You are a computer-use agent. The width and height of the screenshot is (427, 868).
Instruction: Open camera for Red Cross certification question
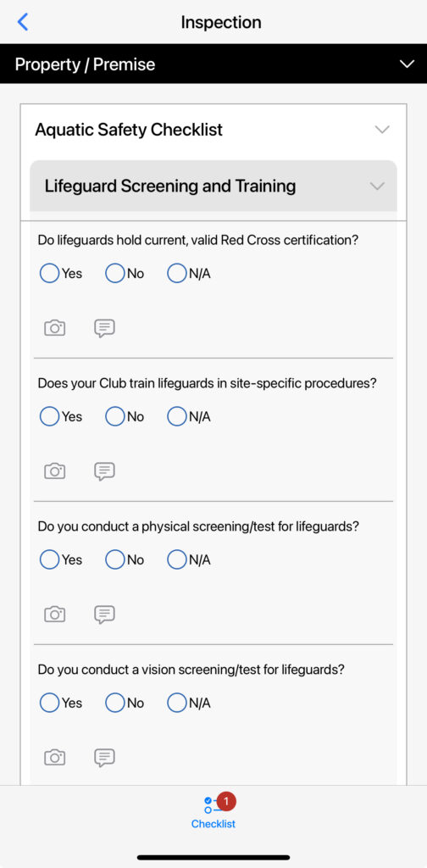55,328
